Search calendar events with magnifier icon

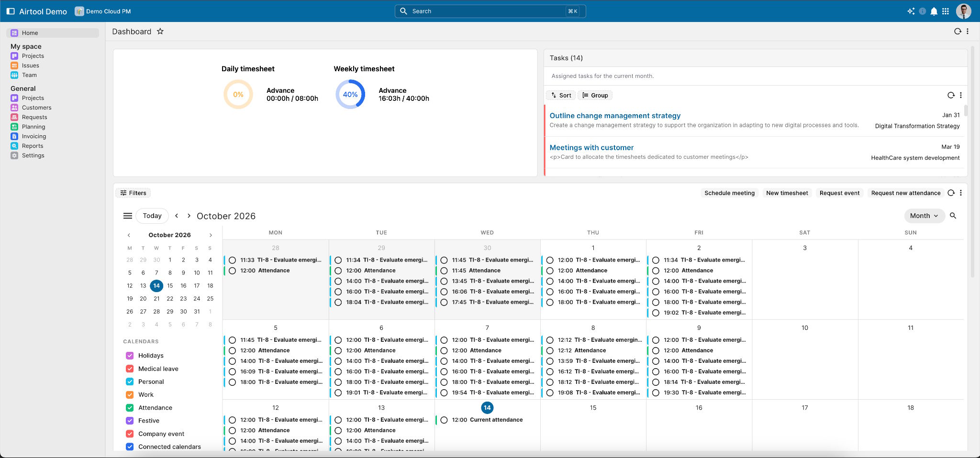tap(953, 216)
